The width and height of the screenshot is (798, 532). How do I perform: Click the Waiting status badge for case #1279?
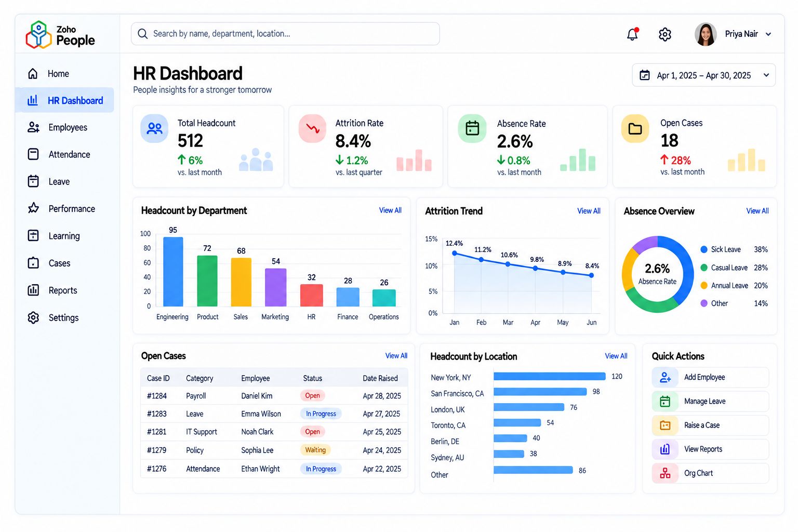(315, 450)
